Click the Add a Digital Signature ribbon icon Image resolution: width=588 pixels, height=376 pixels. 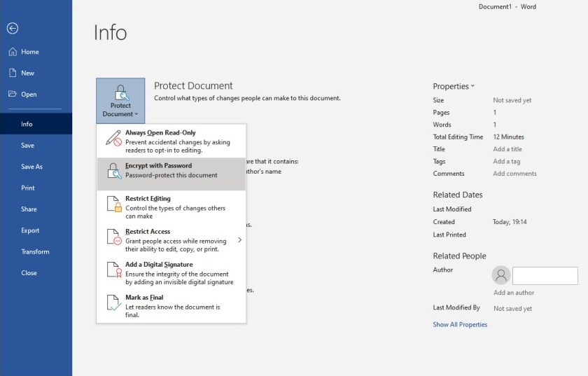tap(114, 270)
